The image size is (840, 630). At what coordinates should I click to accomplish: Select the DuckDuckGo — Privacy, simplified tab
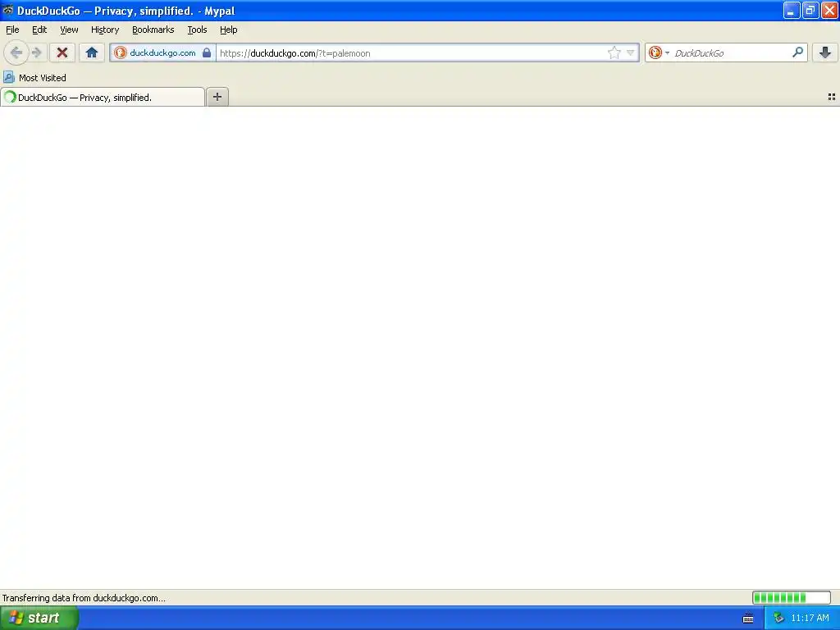[x=103, y=97]
